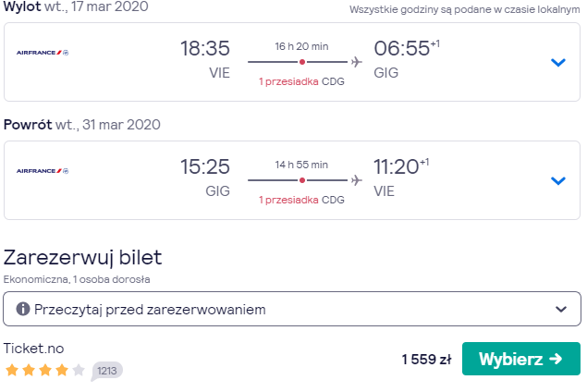
Task: Open the 'Przeczytaj przed zarezerwowaniem' dropdown
Action: click(x=292, y=309)
